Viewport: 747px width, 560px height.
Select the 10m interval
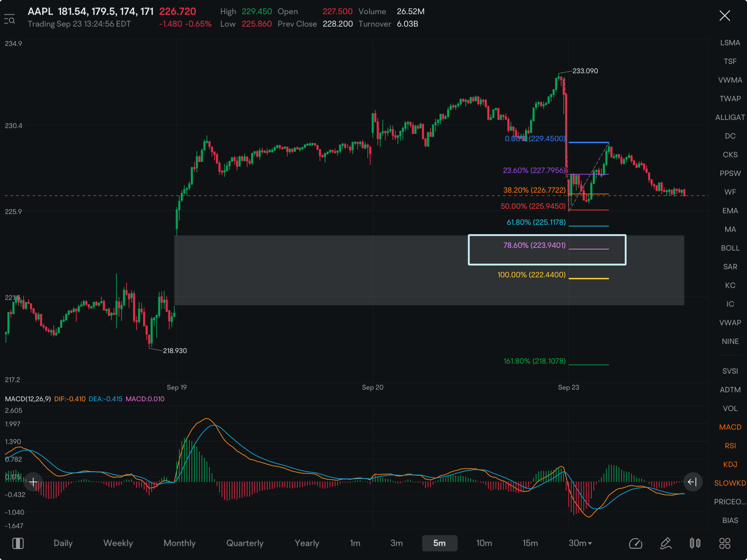click(484, 543)
